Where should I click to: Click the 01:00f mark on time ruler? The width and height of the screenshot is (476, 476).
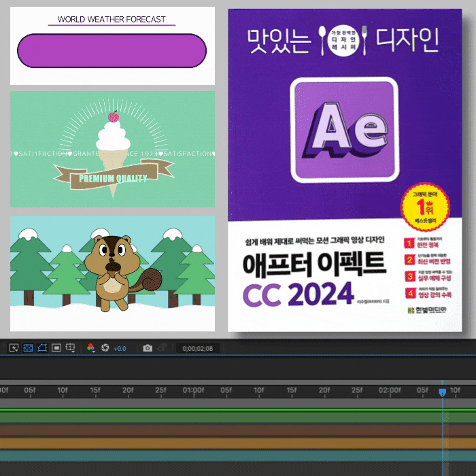pos(193,390)
